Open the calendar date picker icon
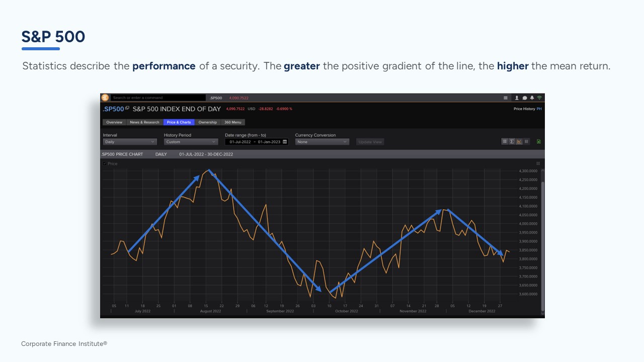The width and height of the screenshot is (644, 362). click(285, 142)
